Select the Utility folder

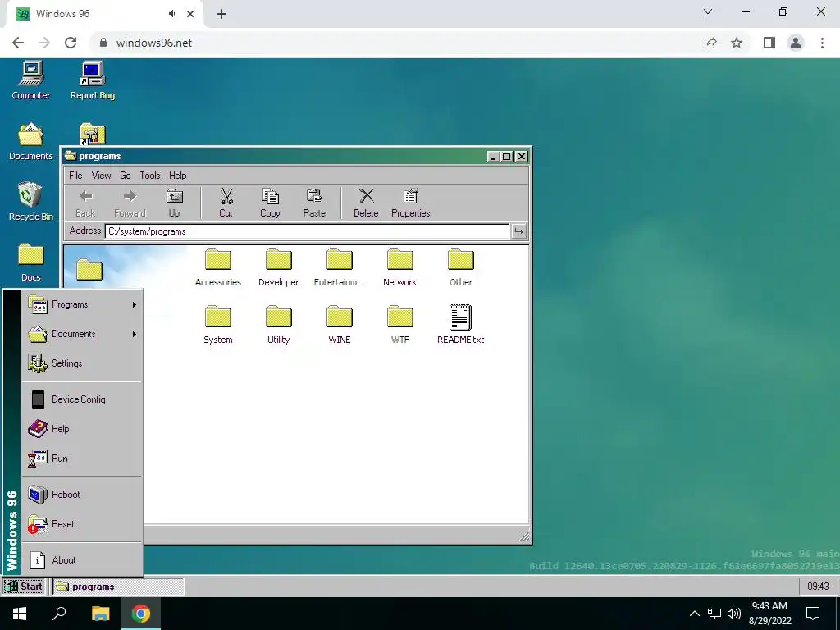pyautogui.click(x=279, y=325)
